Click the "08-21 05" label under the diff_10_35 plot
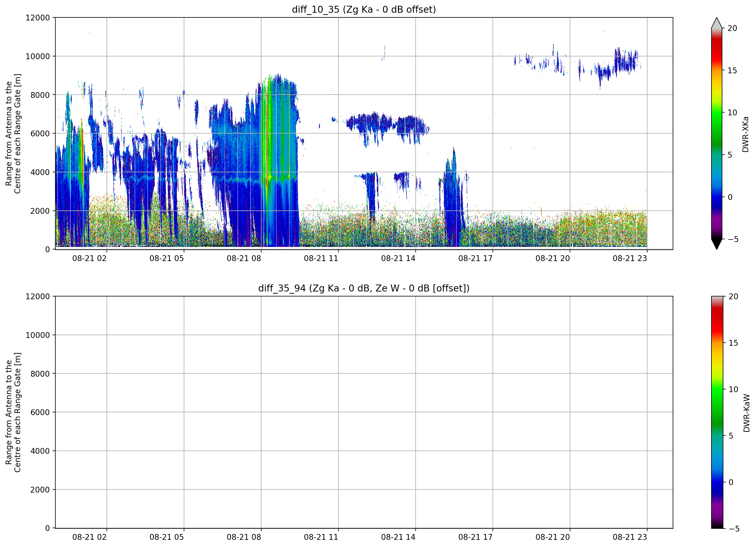 [167, 258]
